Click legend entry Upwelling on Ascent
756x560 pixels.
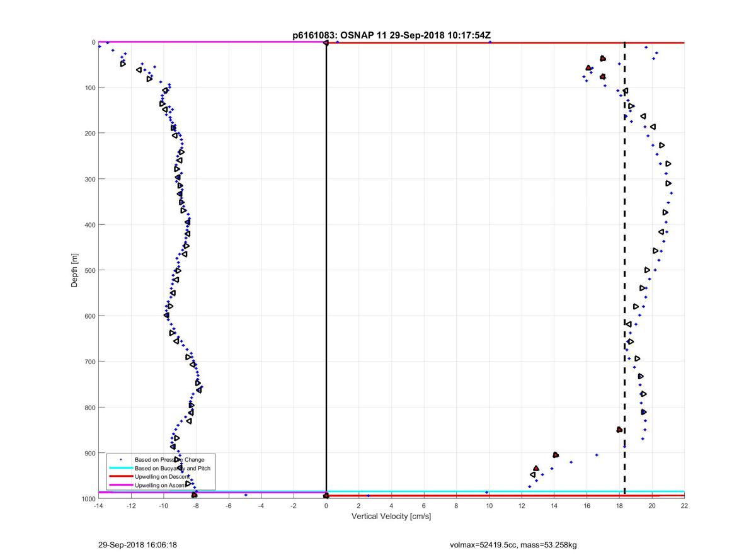click(161, 485)
